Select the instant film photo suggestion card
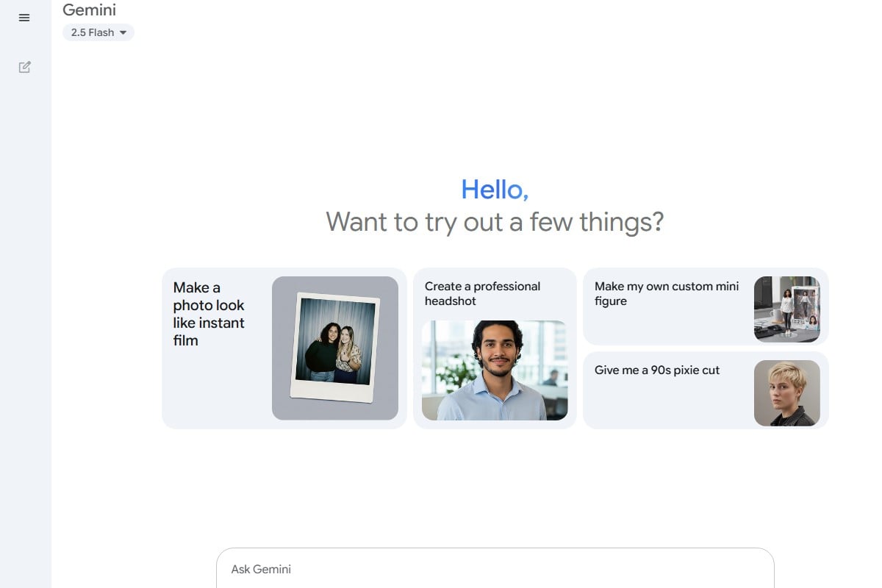 [284, 348]
